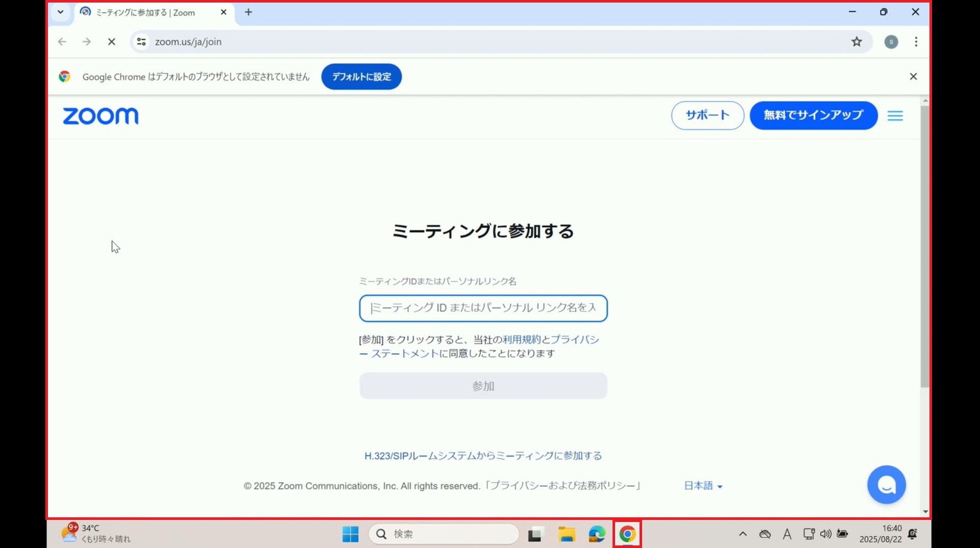This screenshot has width=980, height=548.
Task: Open Chrome's three-dot menu
Action: [x=916, y=42]
